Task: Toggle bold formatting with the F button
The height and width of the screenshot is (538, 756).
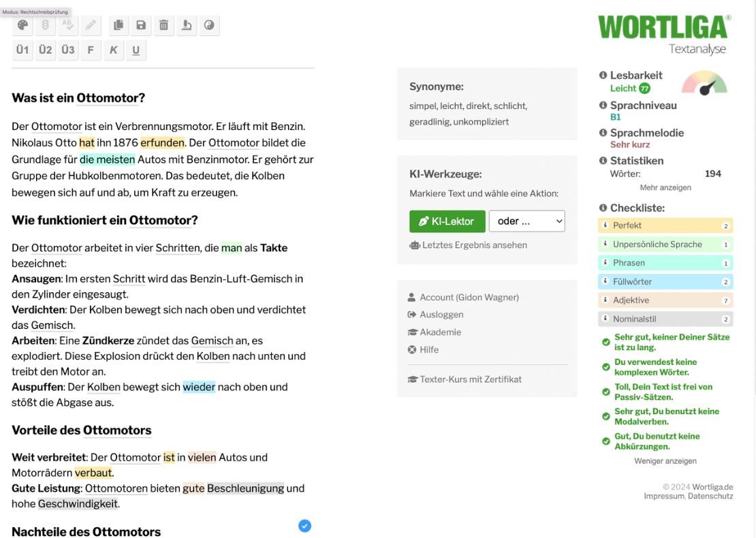Action: (x=91, y=50)
